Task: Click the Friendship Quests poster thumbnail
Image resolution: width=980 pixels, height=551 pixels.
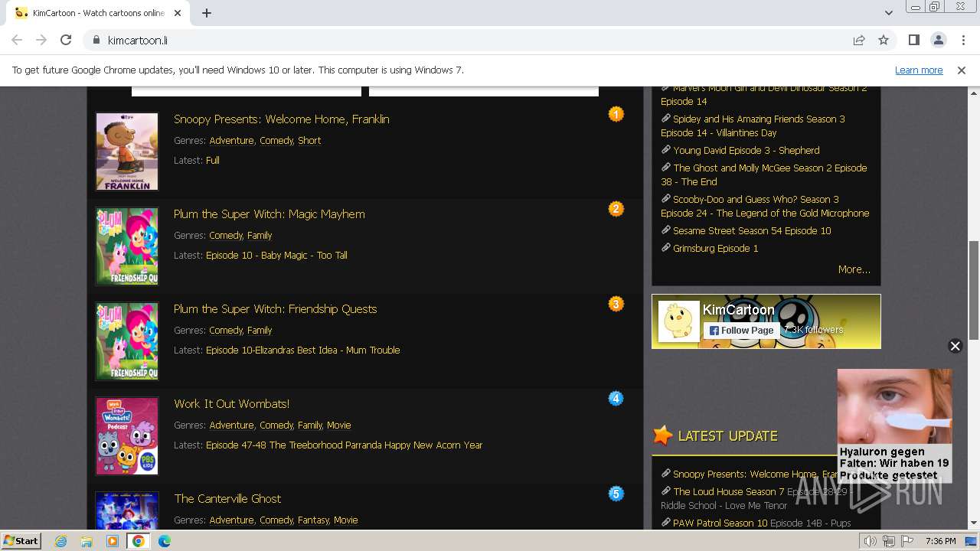Action: [x=127, y=341]
